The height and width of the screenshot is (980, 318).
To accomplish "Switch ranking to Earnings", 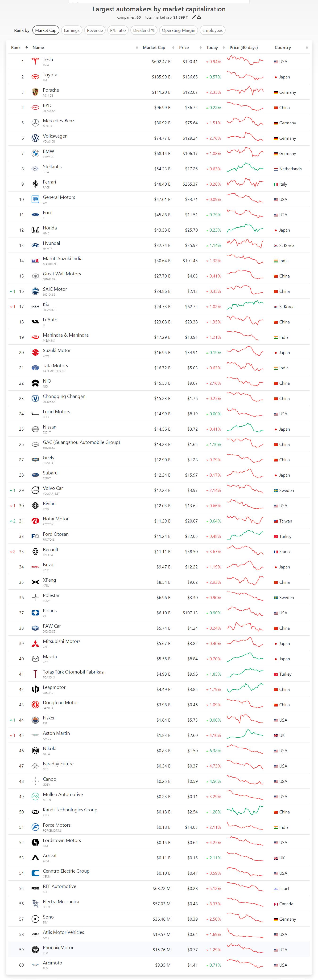I will [72, 30].
